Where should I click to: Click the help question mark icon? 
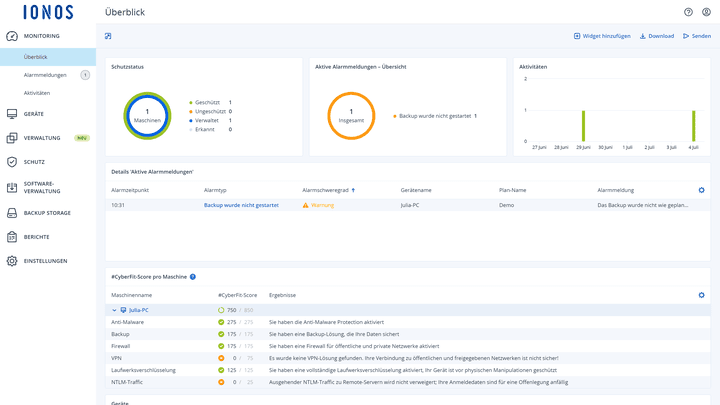(x=688, y=12)
